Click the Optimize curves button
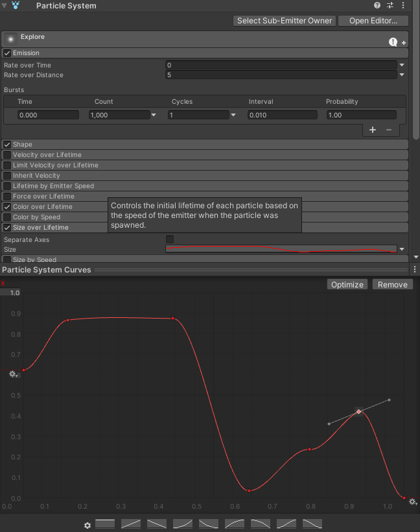The image size is (420, 532). point(347,284)
